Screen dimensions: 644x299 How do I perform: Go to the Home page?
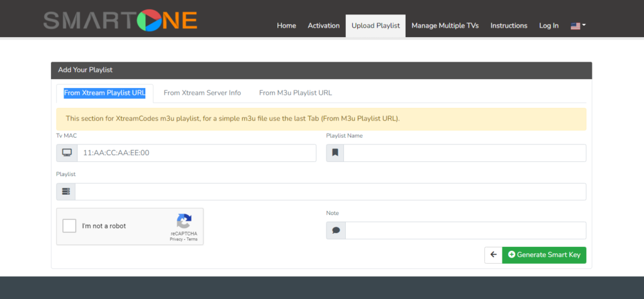(286, 25)
